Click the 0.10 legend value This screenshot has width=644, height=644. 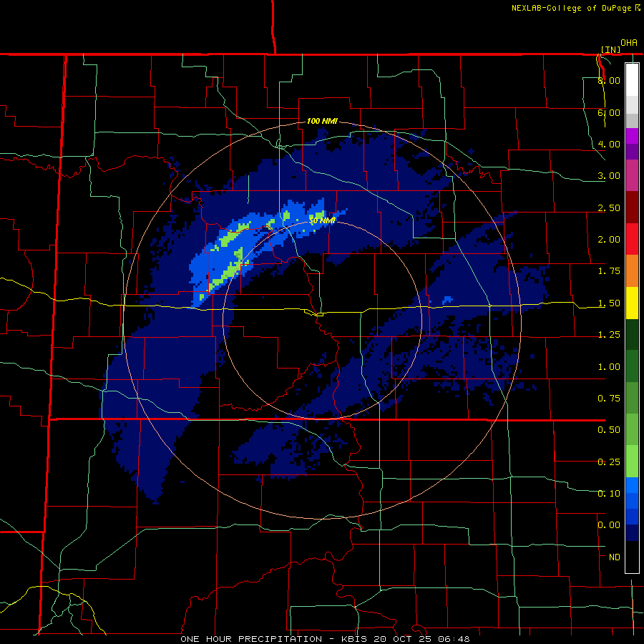tap(609, 494)
